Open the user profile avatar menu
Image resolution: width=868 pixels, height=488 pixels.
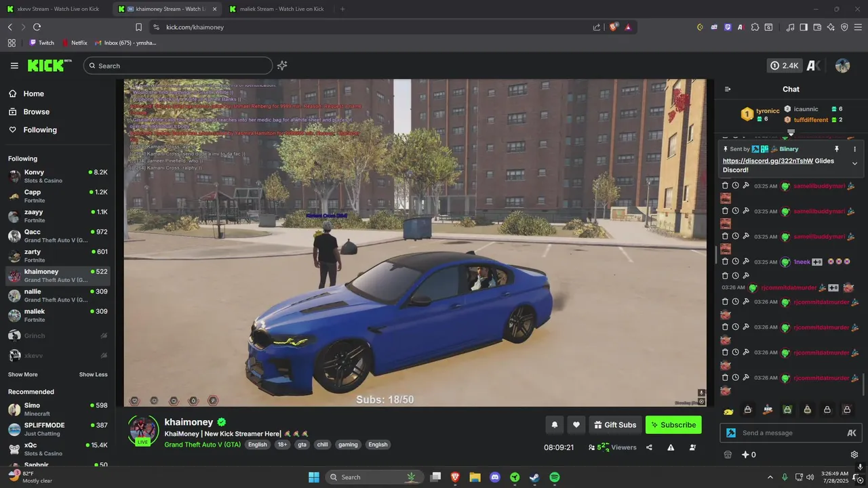842,66
